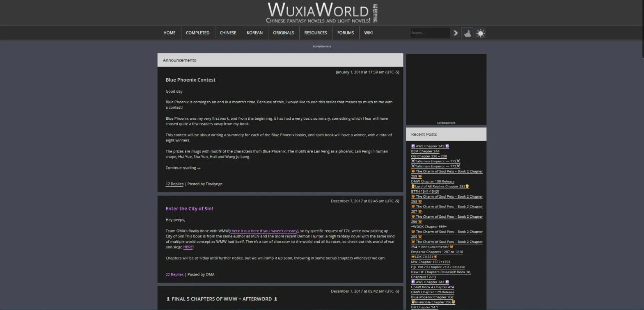Open Blue Phoenix Chapter 768 post
Viewport: 644px width, 310px height.
click(x=432, y=297)
